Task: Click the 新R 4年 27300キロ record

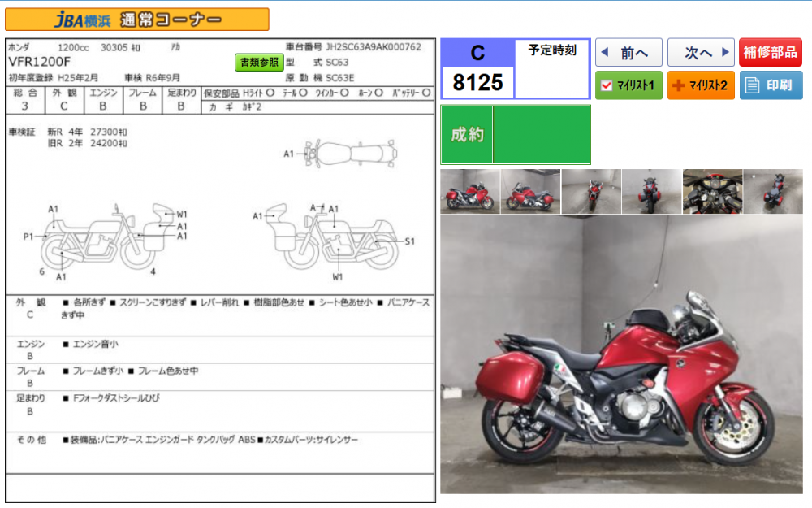Action: point(87,132)
